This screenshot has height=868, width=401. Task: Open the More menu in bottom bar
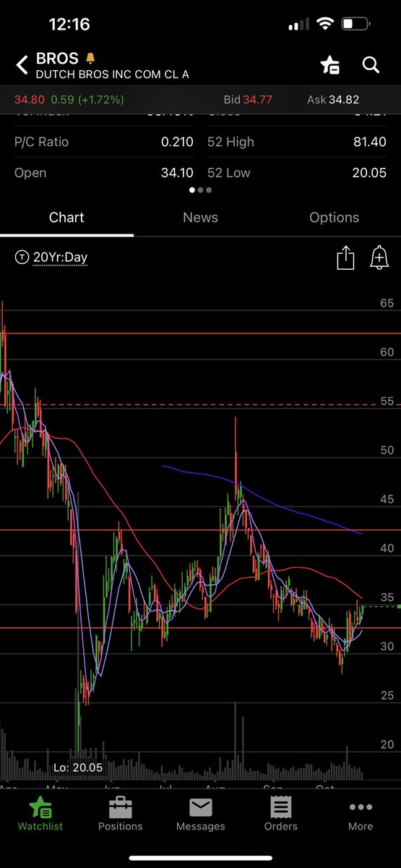pyautogui.click(x=361, y=813)
